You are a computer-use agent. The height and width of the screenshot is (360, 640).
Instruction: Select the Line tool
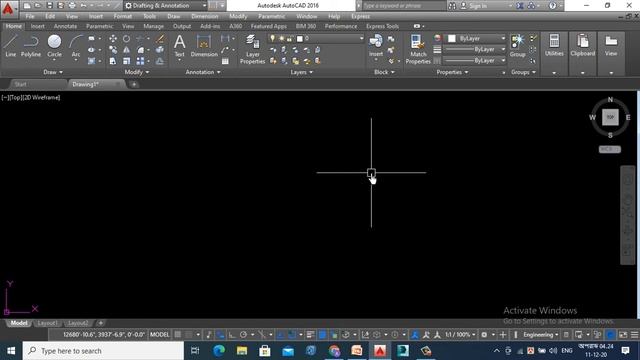[11, 45]
